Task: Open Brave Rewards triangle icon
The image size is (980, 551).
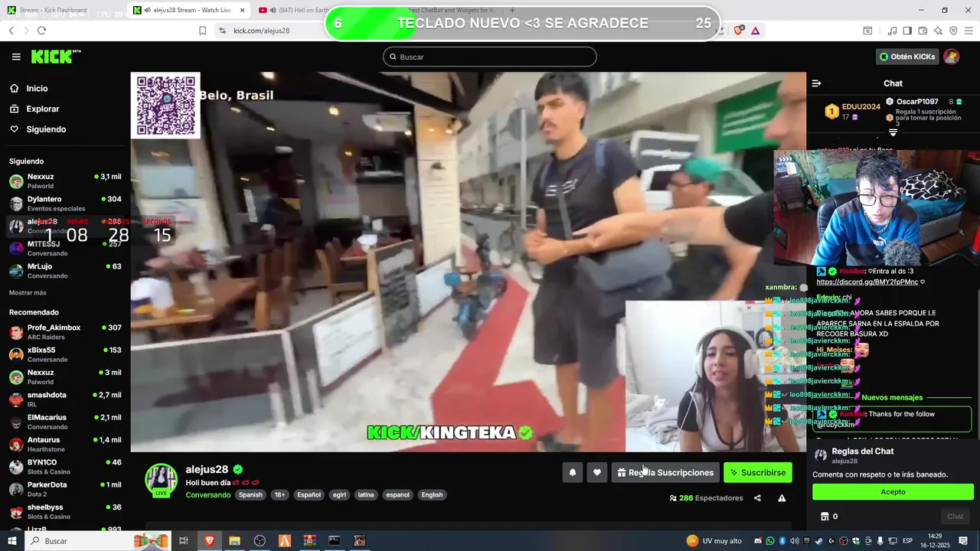Action: coord(756,31)
